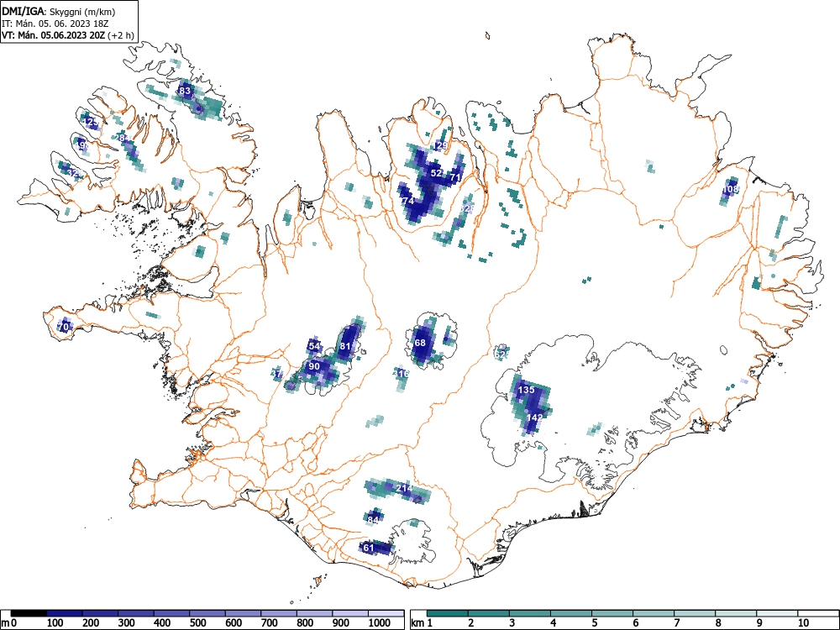Click the visibility value 84 in south Iceland
The height and width of the screenshot is (630, 840).
click(374, 520)
